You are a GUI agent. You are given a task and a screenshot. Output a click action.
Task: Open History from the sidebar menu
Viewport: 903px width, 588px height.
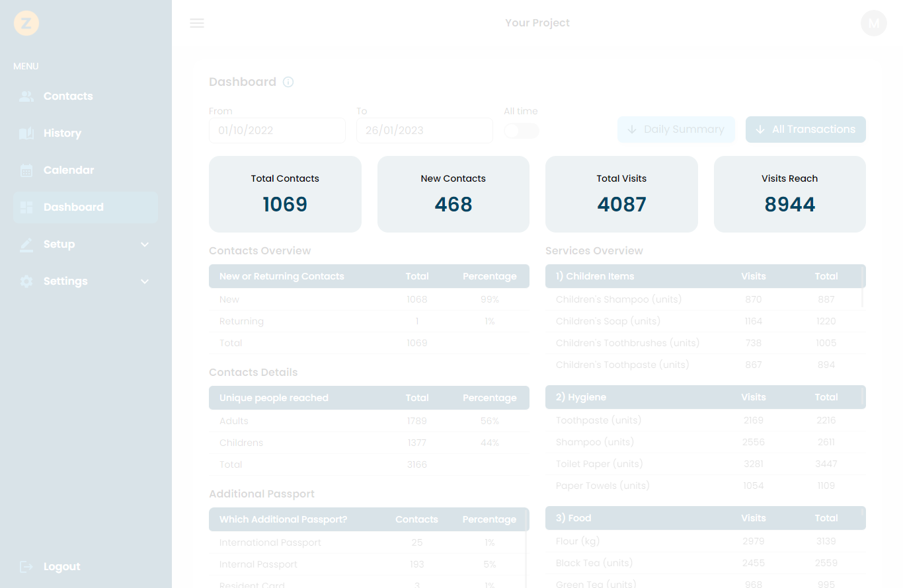[62, 133]
